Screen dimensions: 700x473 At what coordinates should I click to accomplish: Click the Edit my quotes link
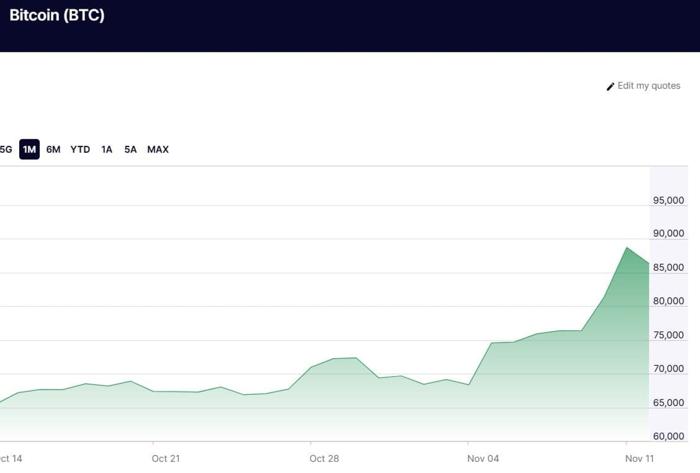coord(643,86)
